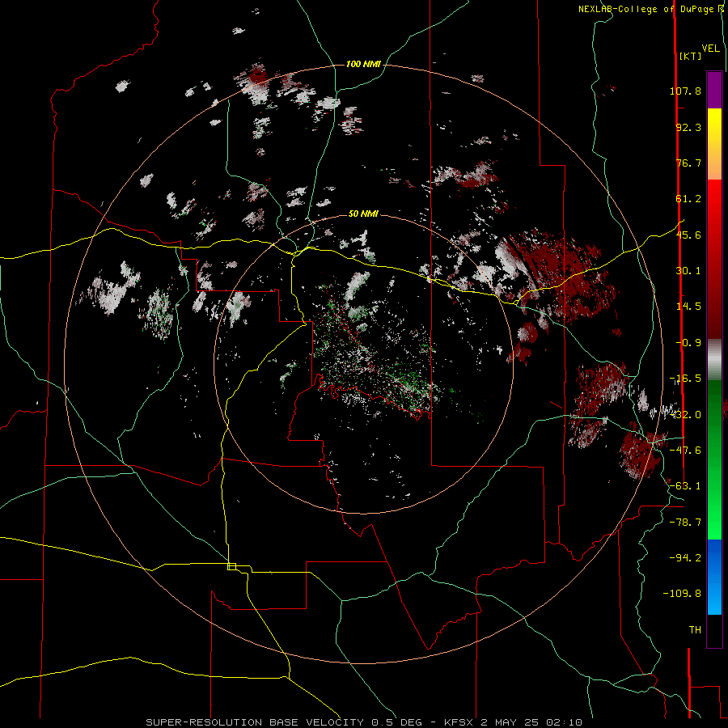
Task: Click the 107.8 scale value
Action: 685,91
